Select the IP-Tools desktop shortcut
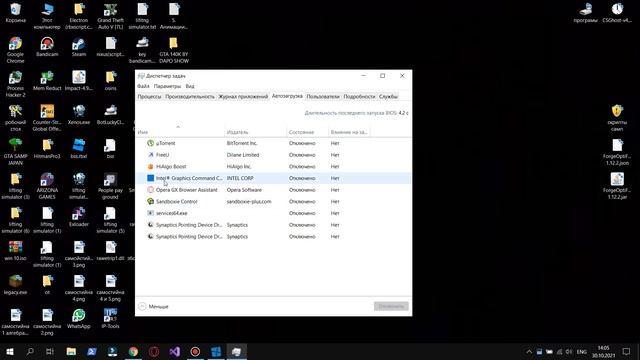 (110, 319)
